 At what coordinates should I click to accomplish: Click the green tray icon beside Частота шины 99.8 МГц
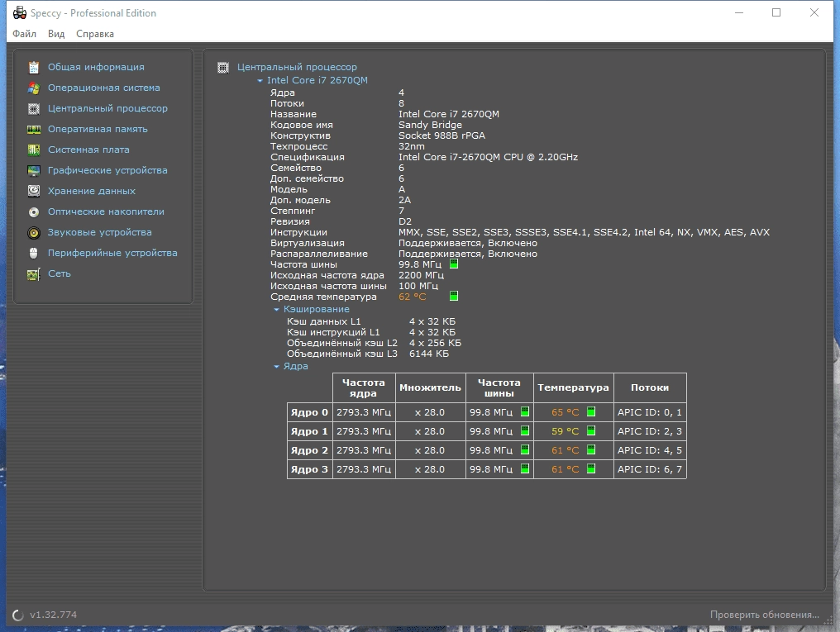coord(454,264)
